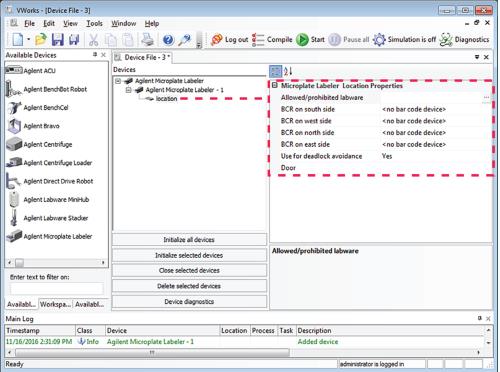Select Agilent Direct Drive Robot device
500x372 pixels.
pos(50,181)
